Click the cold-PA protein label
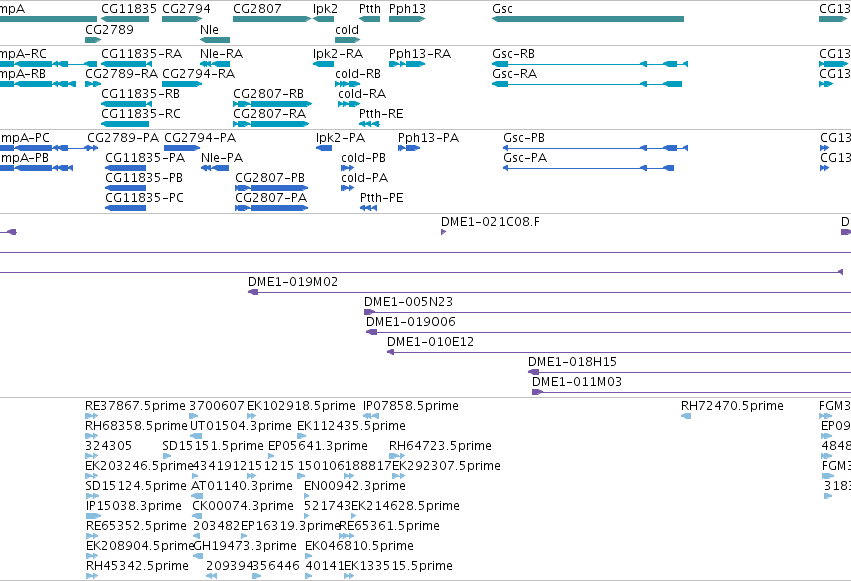Viewport: 851px width, 581px height. click(365, 178)
